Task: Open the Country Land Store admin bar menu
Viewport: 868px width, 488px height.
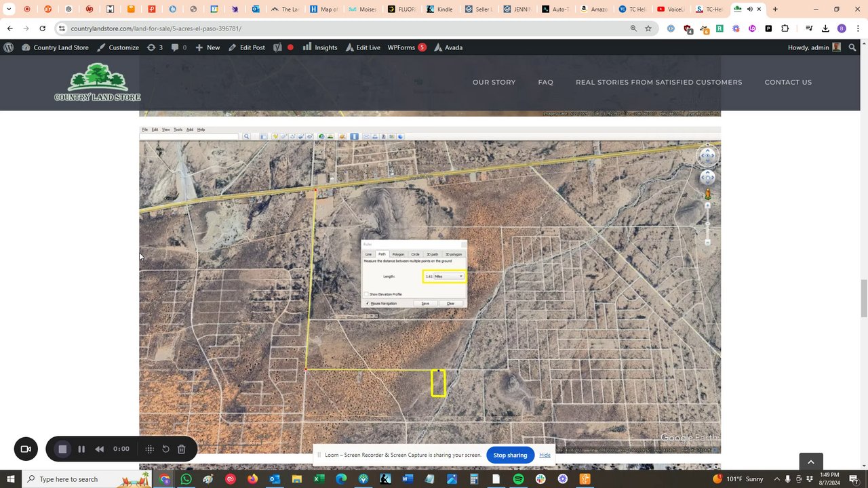Action: pyautogui.click(x=55, y=47)
